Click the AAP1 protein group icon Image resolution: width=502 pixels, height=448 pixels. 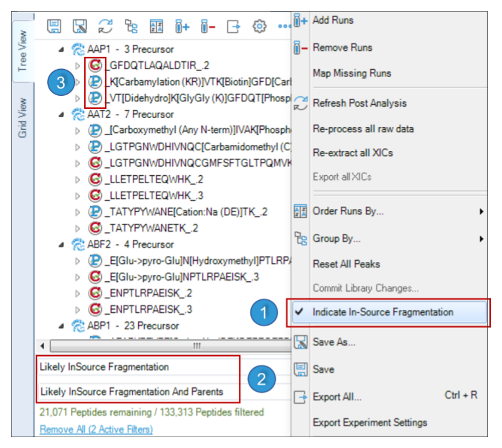[78, 49]
